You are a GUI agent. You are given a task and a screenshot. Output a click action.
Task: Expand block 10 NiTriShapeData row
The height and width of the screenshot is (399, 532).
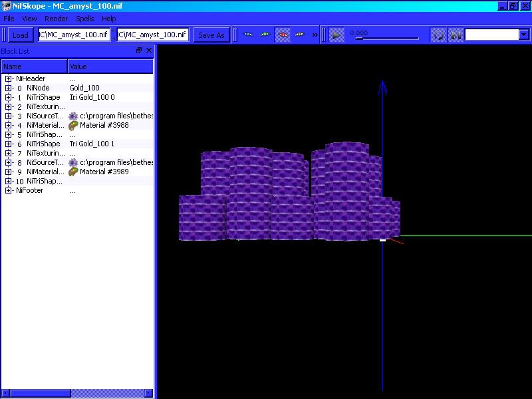click(8, 182)
